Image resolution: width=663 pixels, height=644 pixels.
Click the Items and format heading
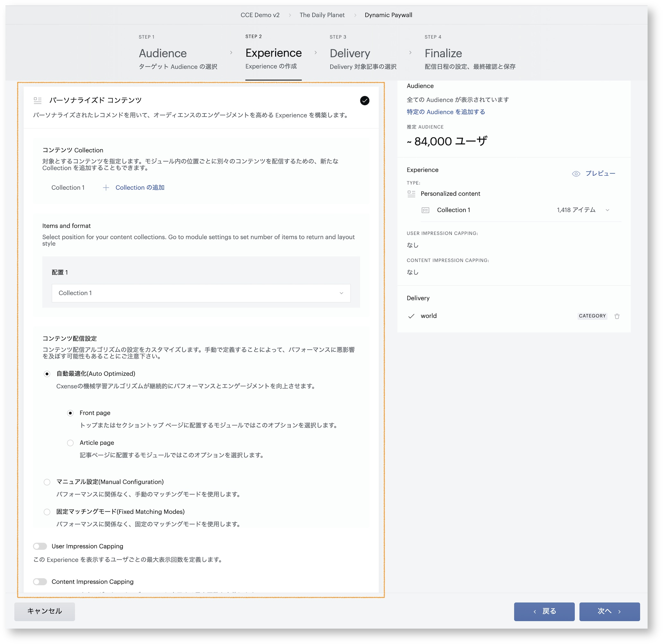point(66,226)
